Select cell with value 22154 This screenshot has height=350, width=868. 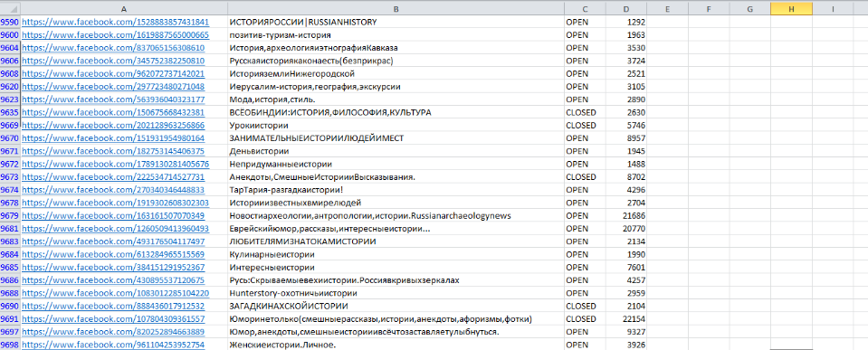(626, 319)
